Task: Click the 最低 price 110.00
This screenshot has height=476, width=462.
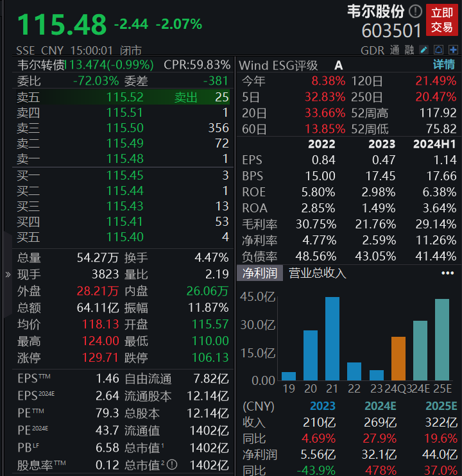Action: tap(210, 341)
